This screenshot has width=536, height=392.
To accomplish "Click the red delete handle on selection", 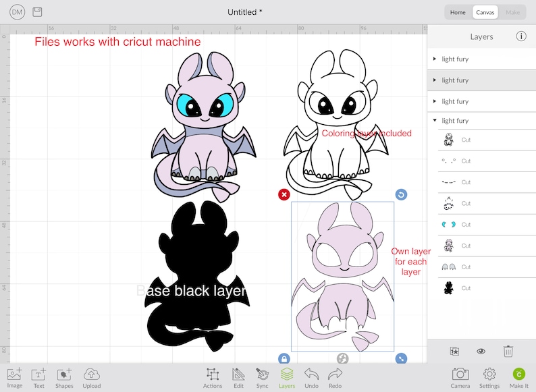I will click(284, 194).
